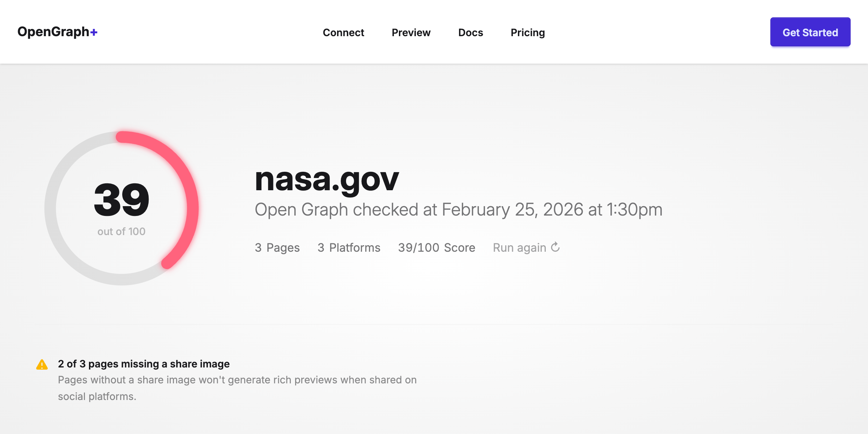The width and height of the screenshot is (868, 434).
Task: Open the Connect menu item
Action: pyautogui.click(x=343, y=33)
